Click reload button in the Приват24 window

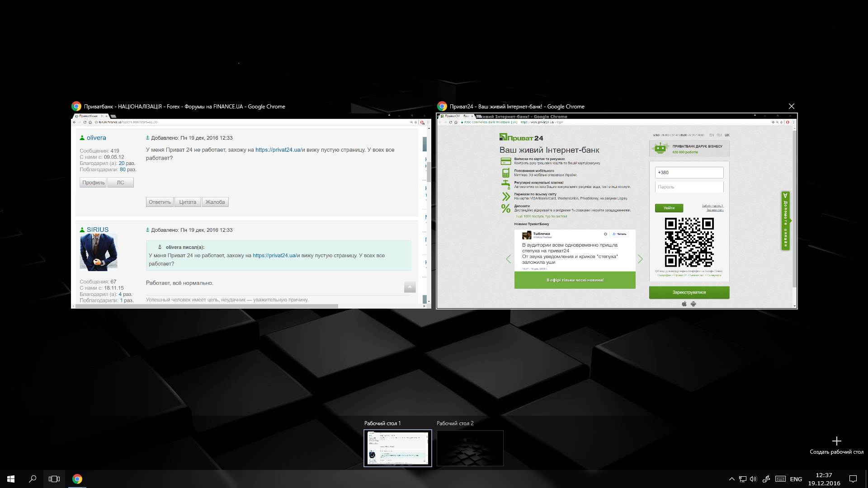450,122
